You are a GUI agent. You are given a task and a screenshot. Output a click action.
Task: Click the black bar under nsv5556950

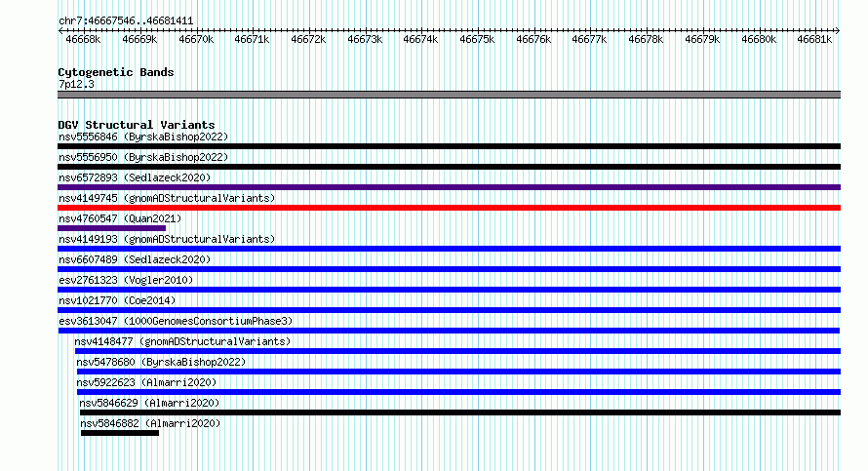(449, 167)
